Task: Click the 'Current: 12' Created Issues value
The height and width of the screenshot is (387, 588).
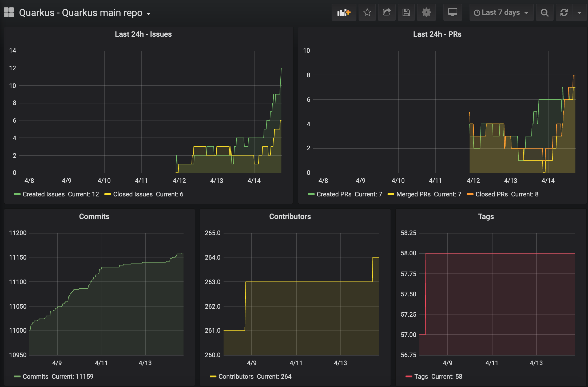Action: point(83,194)
